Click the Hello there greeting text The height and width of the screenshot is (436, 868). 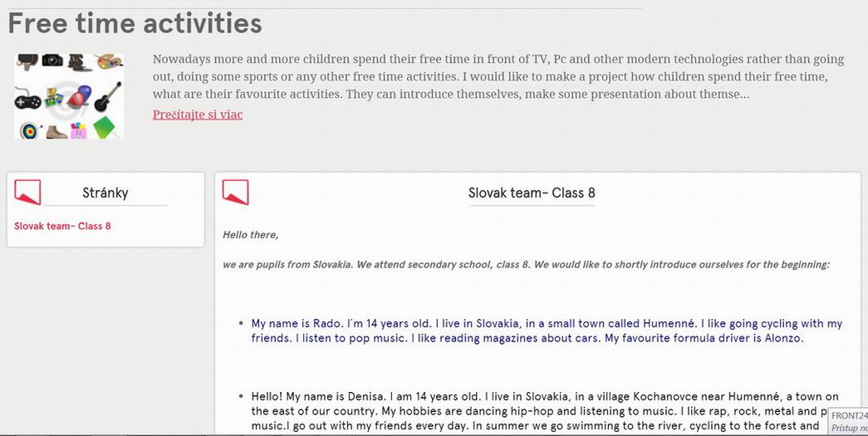(x=251, y=235)
